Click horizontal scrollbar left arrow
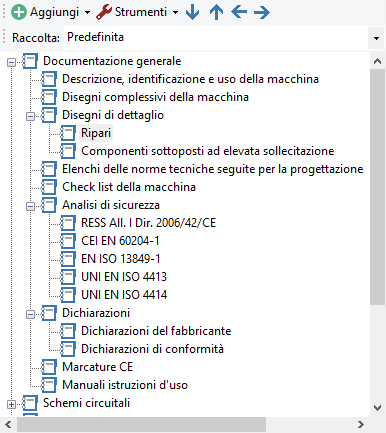The image size is (386, 433). (8, 425)
